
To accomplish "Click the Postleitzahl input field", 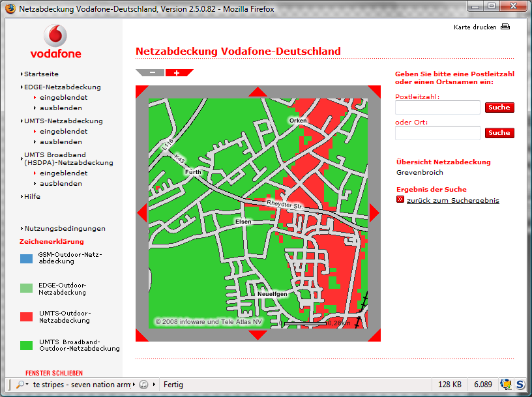I will pyautogui.click(x=437, y=108).
